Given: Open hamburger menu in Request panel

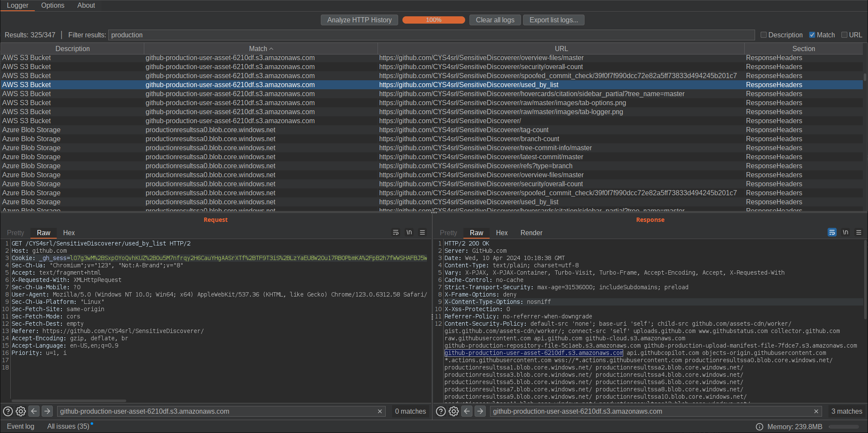Looking at the screenshot, I should (423, 233).
